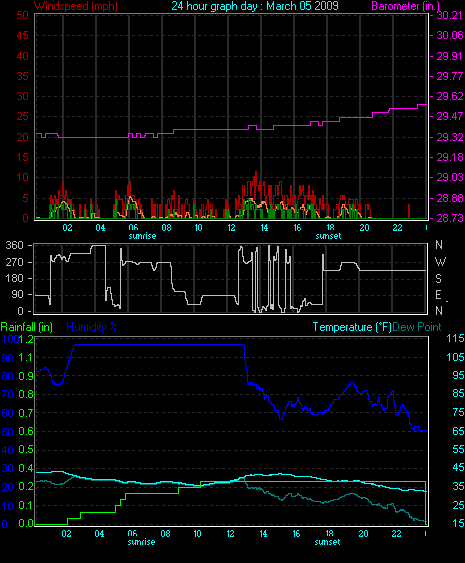The width and height of the screenshot is (465, 563).
Task: Select barometer axis value 29.62
Action: point(449,96)
